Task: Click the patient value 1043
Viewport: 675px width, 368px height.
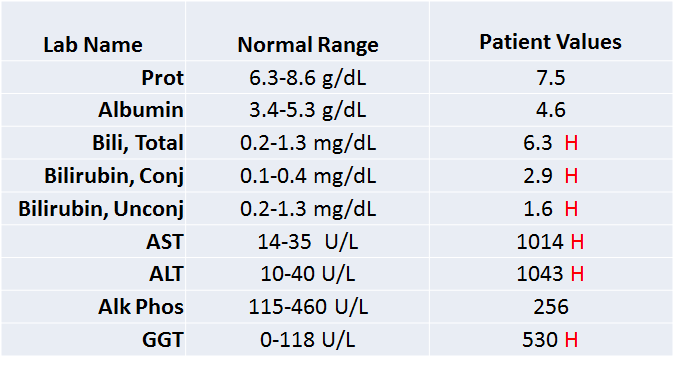Action: coord(540,274)
